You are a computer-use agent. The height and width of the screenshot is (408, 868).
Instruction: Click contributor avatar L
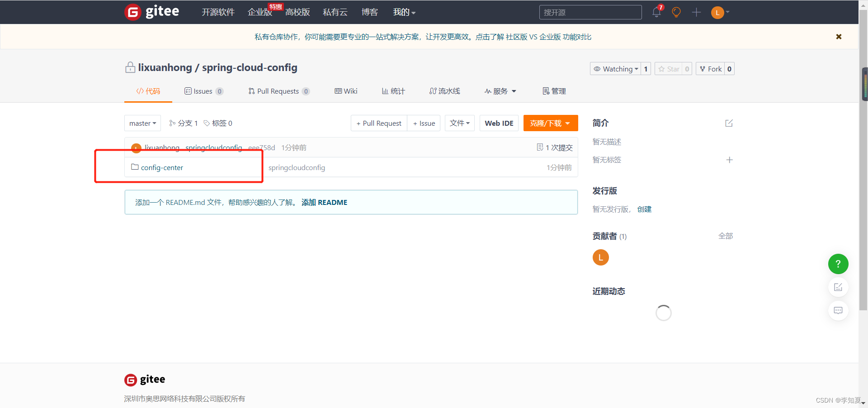(x=601, y=257)
